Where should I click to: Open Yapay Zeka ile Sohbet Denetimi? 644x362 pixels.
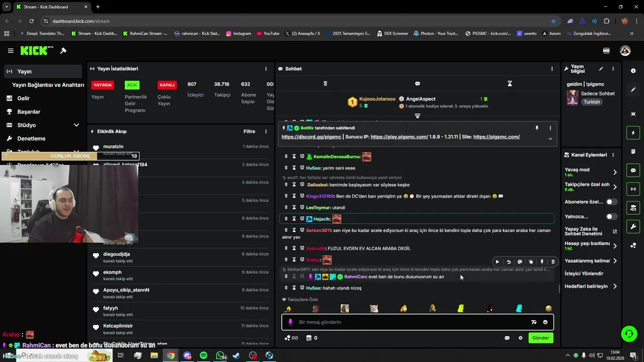591,231
